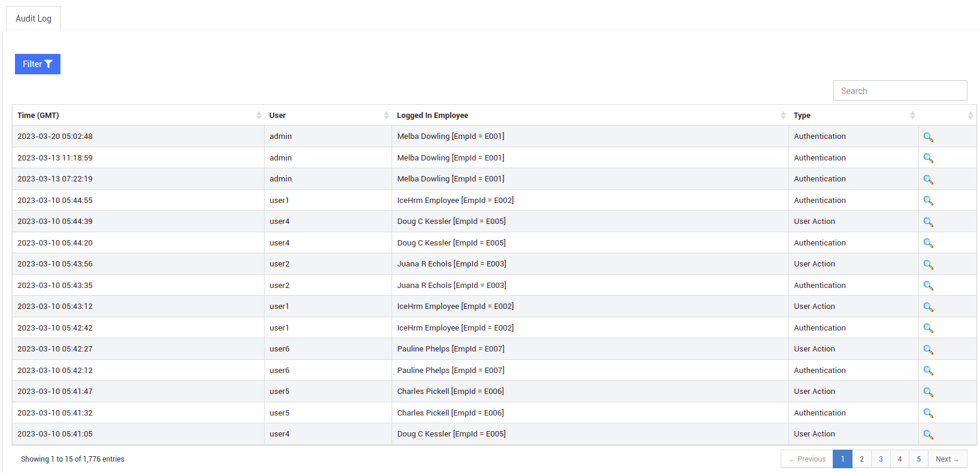View details of 2023-03-20 05:02:48 log entry
The width and height of the screenshot is (980, 473).
pyautogui.click(x=928, y=137)
